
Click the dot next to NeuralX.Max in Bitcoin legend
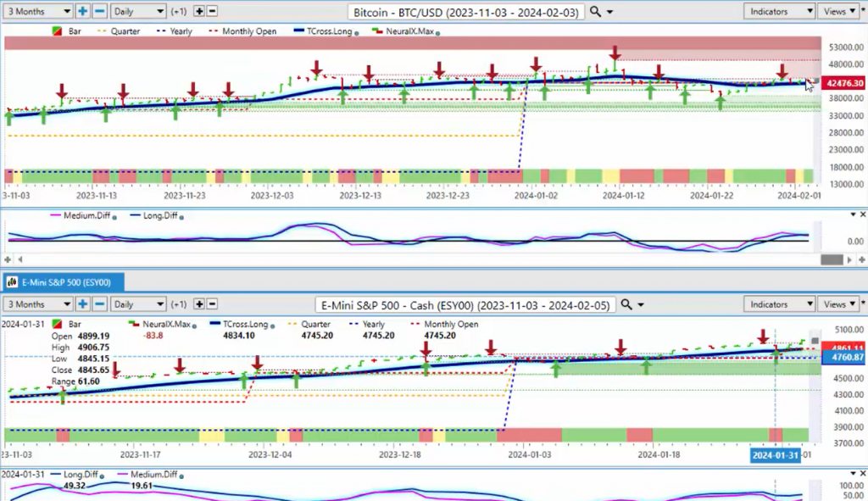pyautogui.click(x=438, y=33)
